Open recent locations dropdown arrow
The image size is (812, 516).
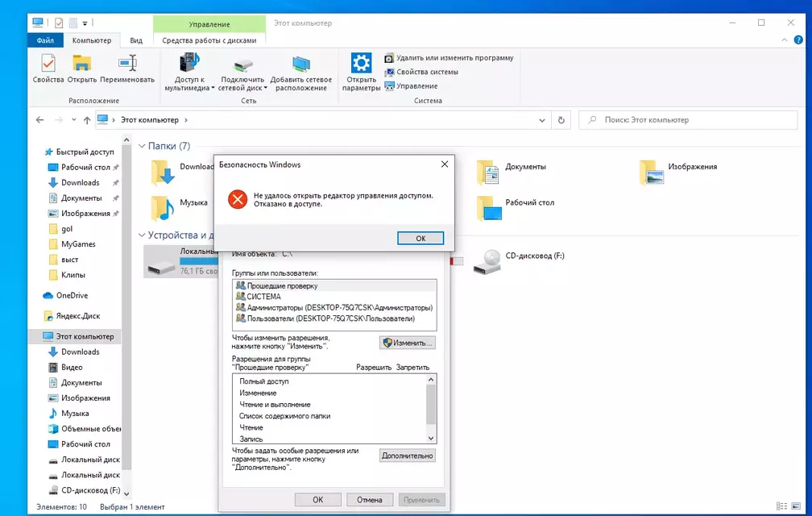(x=73, y=120)
